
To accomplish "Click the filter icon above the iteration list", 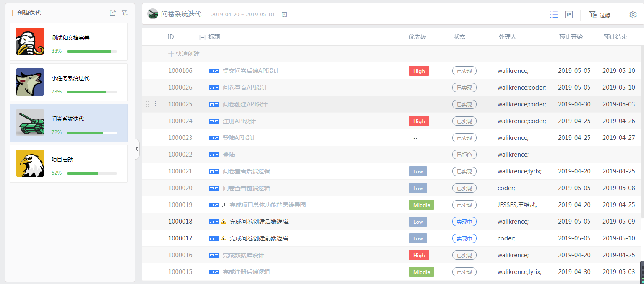I will [x=125, y=13].
